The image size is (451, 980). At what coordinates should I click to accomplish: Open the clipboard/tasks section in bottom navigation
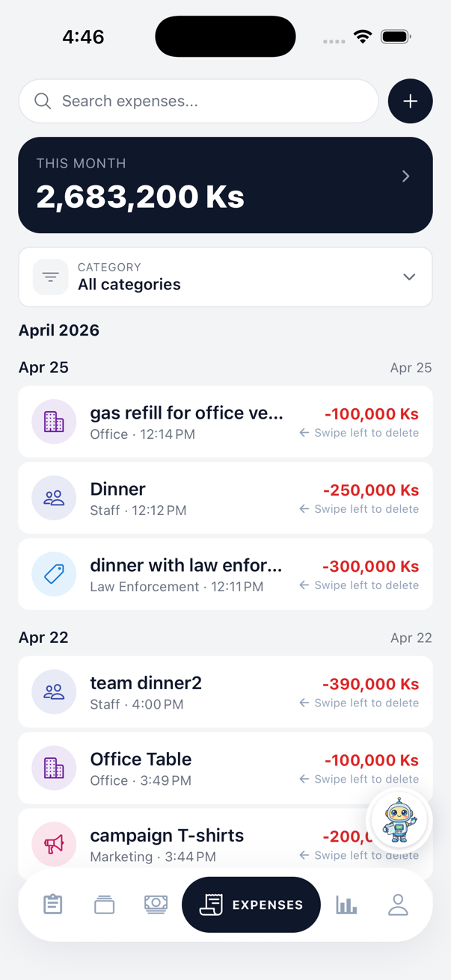(52, 904)
